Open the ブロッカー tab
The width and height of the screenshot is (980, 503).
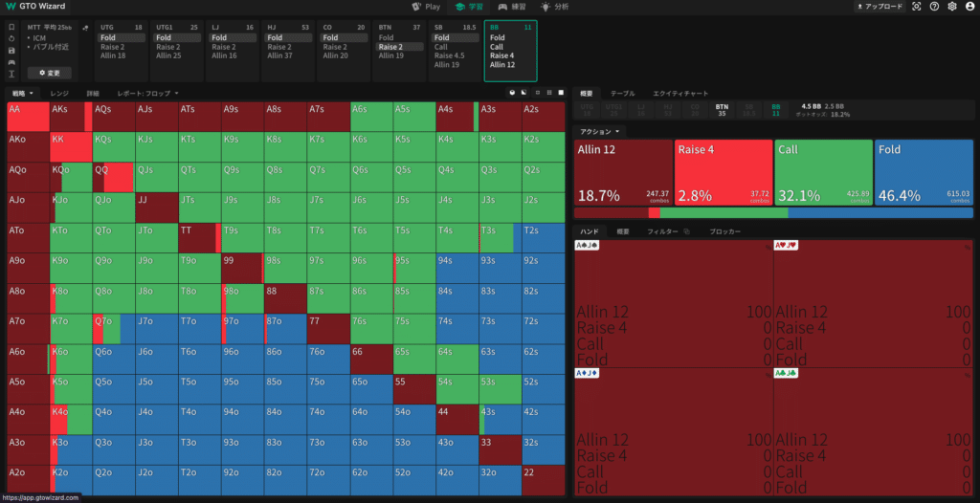click(x=725, y=231)
